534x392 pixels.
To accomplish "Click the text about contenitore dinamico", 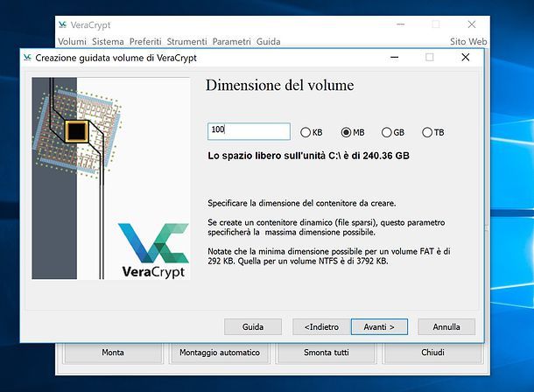I will click(x=327, y=227).
